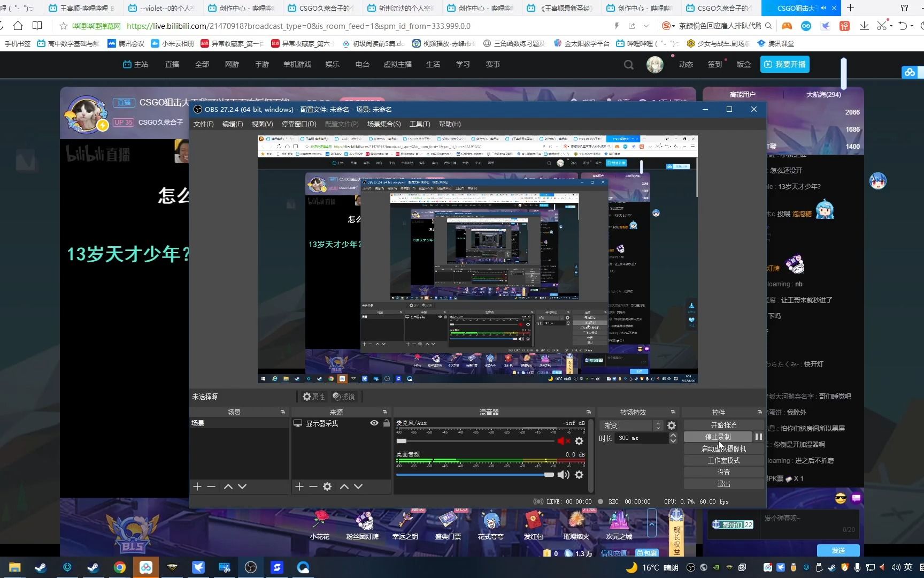Send the 发红包 gift
Screen dimensions: 924x578
pyautogui.click(x=534, y=526)
